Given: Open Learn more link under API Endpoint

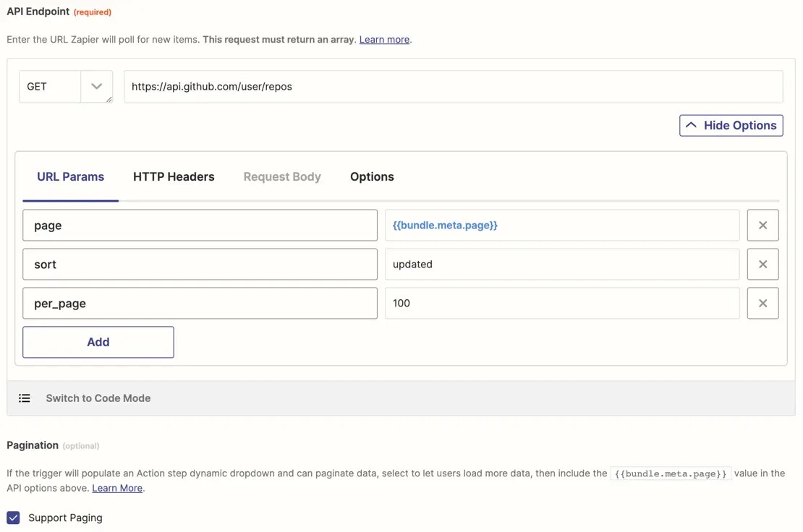Looking at the screenshot, I should pos(384,40).
